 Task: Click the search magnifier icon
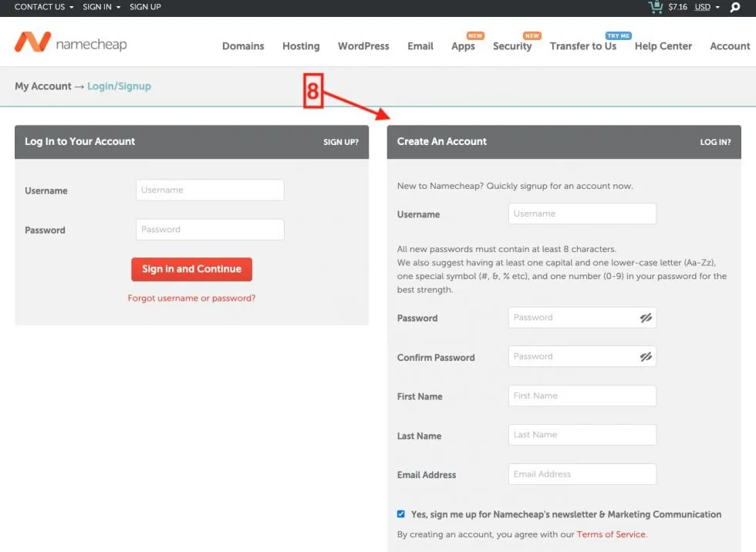coord(734,7)
